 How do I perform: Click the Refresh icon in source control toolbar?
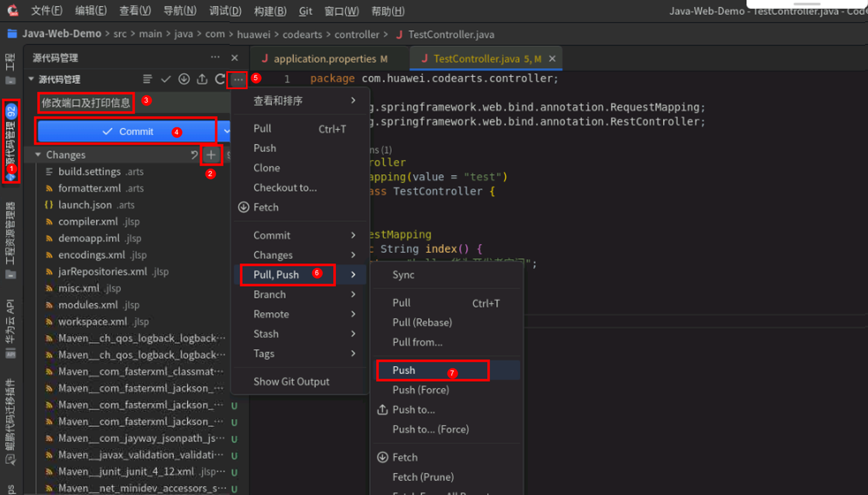[x=219, y=78]
